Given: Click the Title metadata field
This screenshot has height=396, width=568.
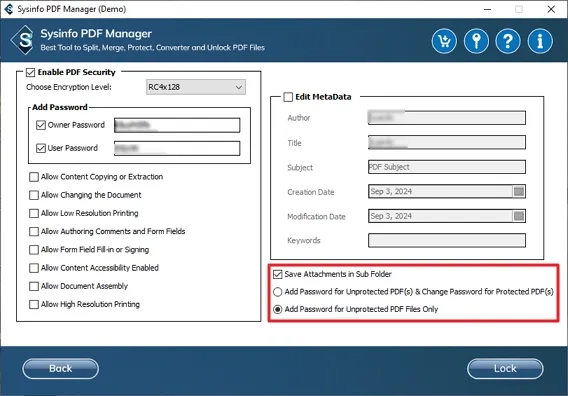Looking at the screenshot, I should tap(447, 142).
